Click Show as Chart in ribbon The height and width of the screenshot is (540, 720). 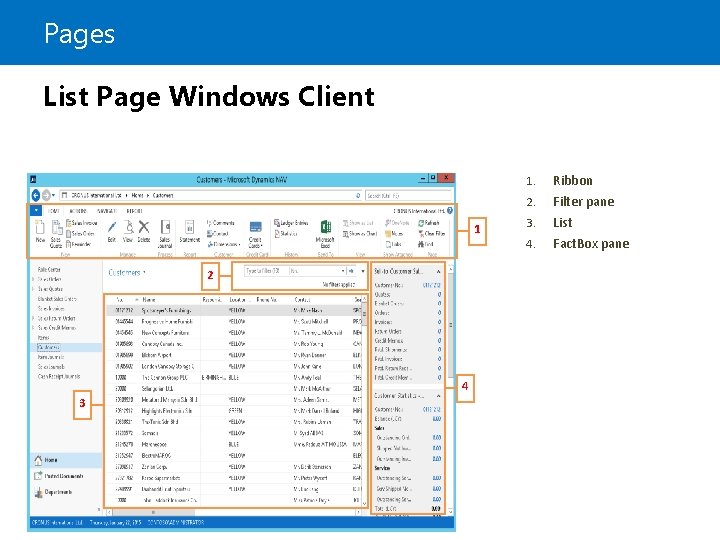(x=360, y=233)
